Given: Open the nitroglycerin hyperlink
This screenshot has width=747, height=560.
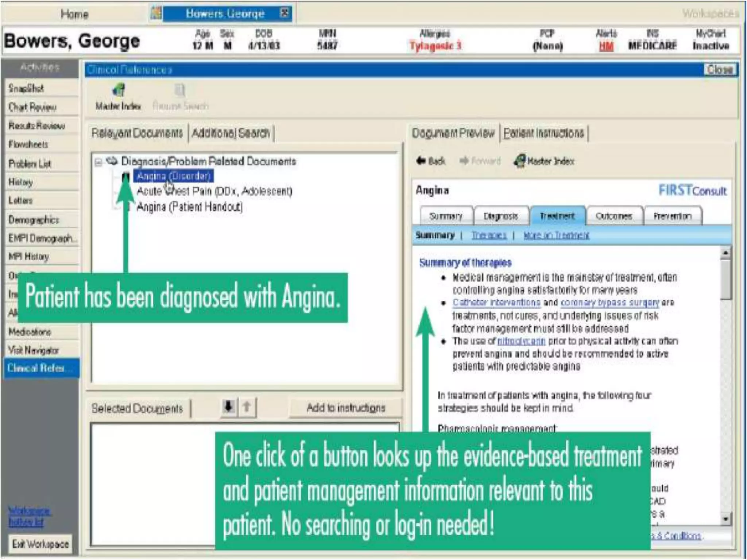Looking at the screenshot, I should click(x=521, y=341).
